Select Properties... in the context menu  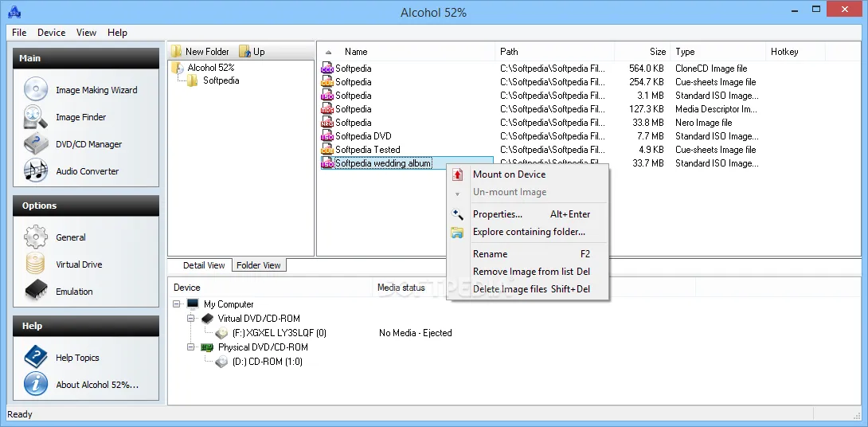pos(527,214)
